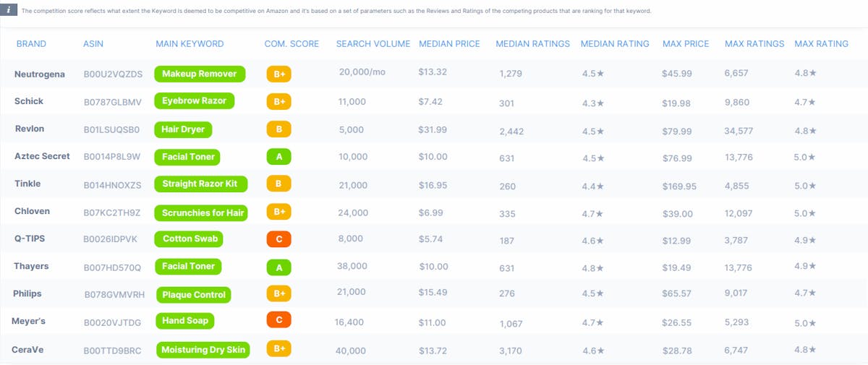
Task: Click ASIN B01LSUQSB0
Action: pyautogui.click(x=111, y=129)
